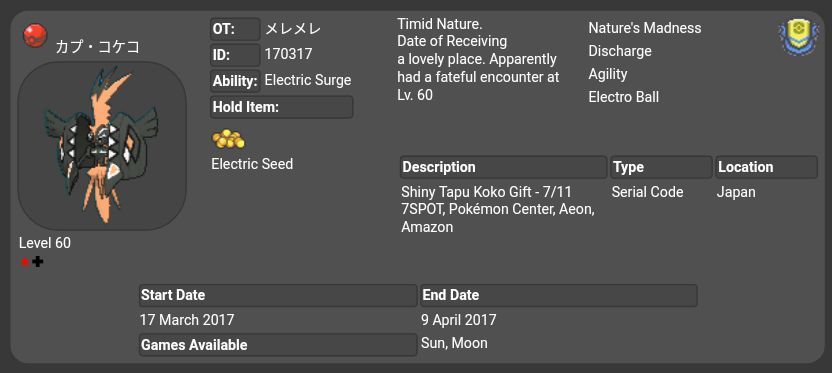Click the Type column header
The width and height of the screenshot is (832, 373).
click(x=661, y=167)
